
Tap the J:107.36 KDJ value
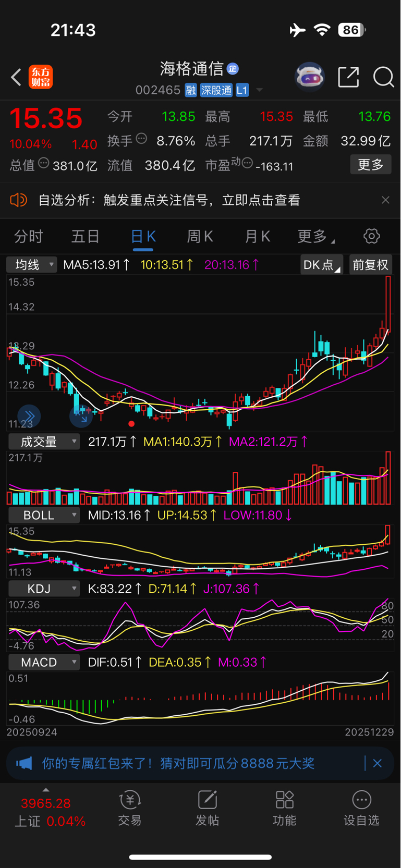231,589
